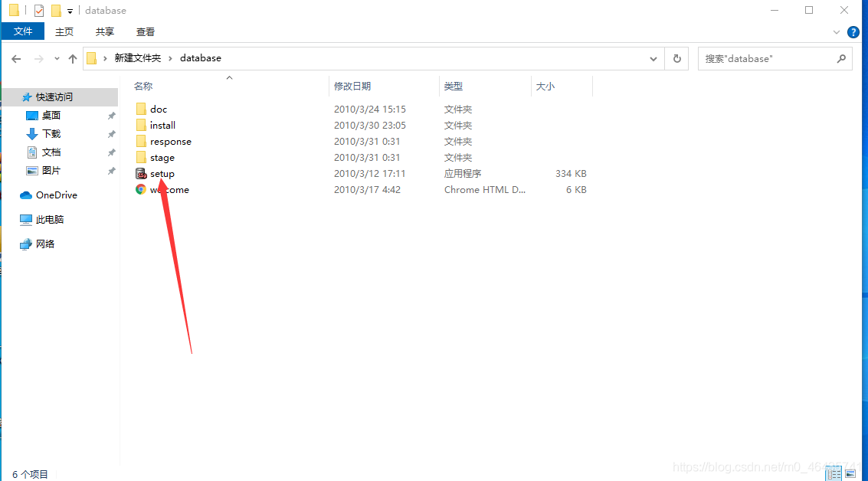Switch to large icons view in status bar

pos(851,474)
